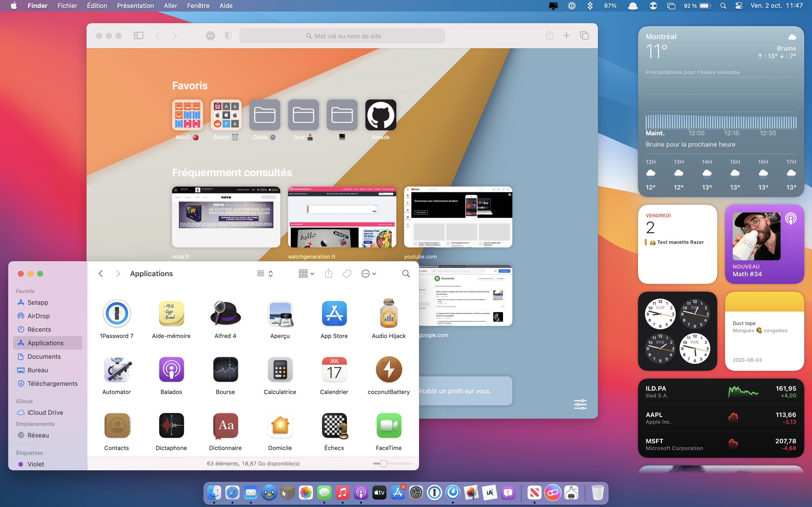Open Alfred 4
The image size is (812, 507).
coord(225,314)
